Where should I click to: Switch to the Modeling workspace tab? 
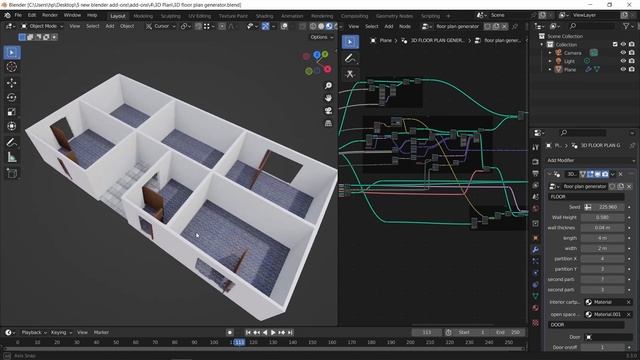pos(143,16)
